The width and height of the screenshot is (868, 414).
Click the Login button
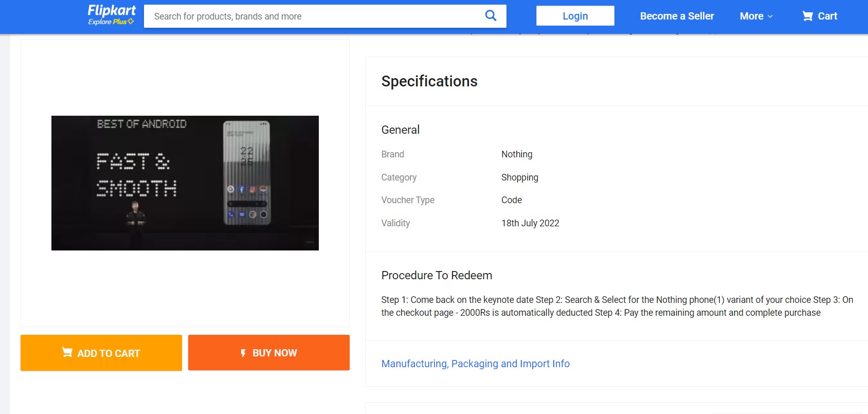coord(575,16)
